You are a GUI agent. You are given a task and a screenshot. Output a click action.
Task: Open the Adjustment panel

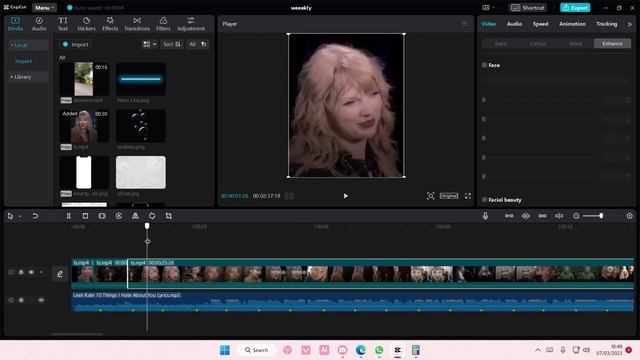pyautogui.click(x=191, y=24)
